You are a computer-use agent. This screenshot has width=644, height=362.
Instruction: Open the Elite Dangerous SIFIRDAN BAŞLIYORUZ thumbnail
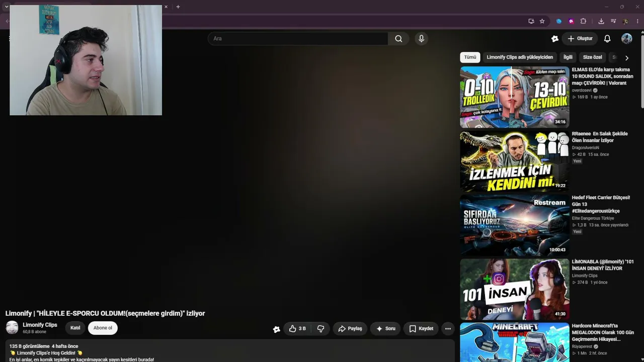point(514,225)
